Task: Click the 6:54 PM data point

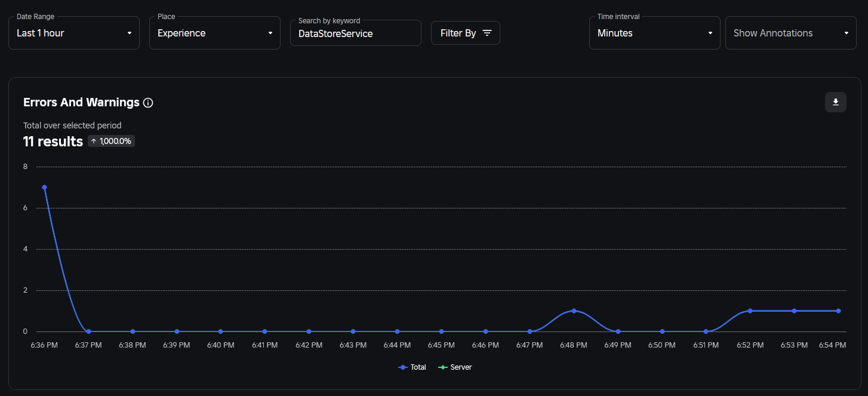Action: 838,311
